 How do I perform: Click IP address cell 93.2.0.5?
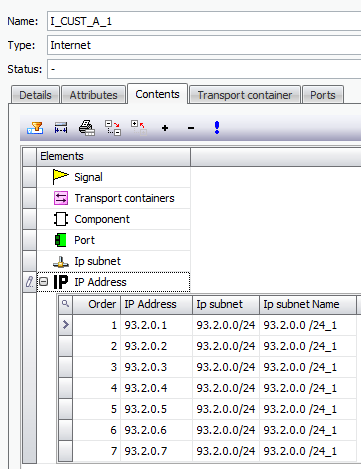[x=156, y=409]
